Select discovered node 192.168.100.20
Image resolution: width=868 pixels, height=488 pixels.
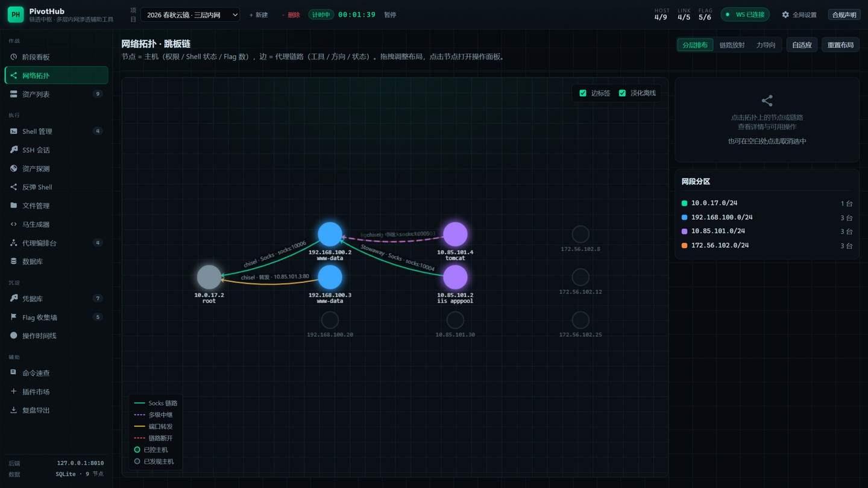pos(330,320)
